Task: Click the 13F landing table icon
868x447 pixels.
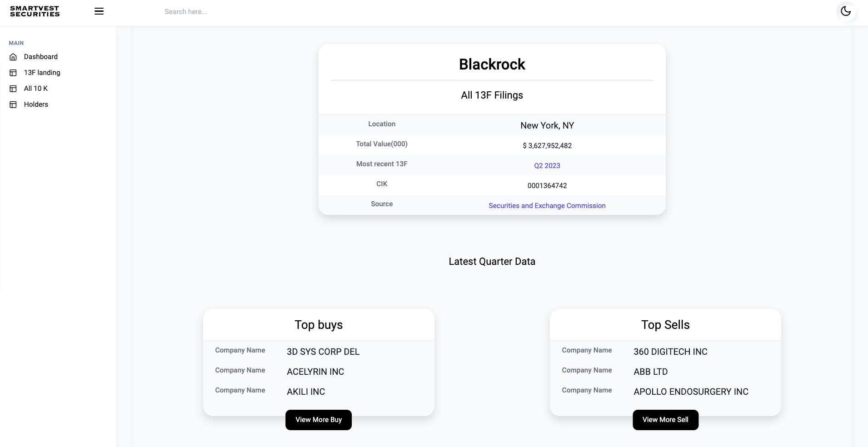Action: pyautogui.click(x=13, y=73)
